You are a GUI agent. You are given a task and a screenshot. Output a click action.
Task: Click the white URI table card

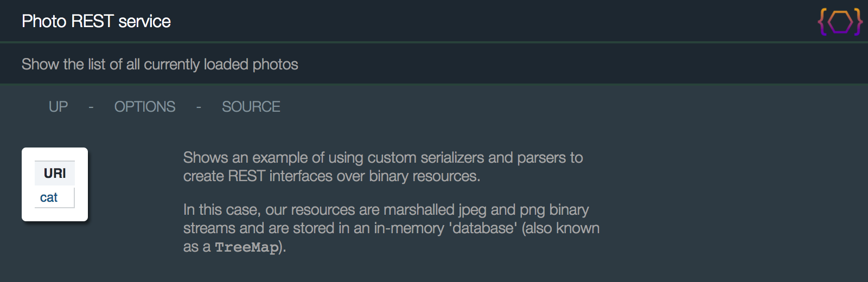tap(55, 184)
